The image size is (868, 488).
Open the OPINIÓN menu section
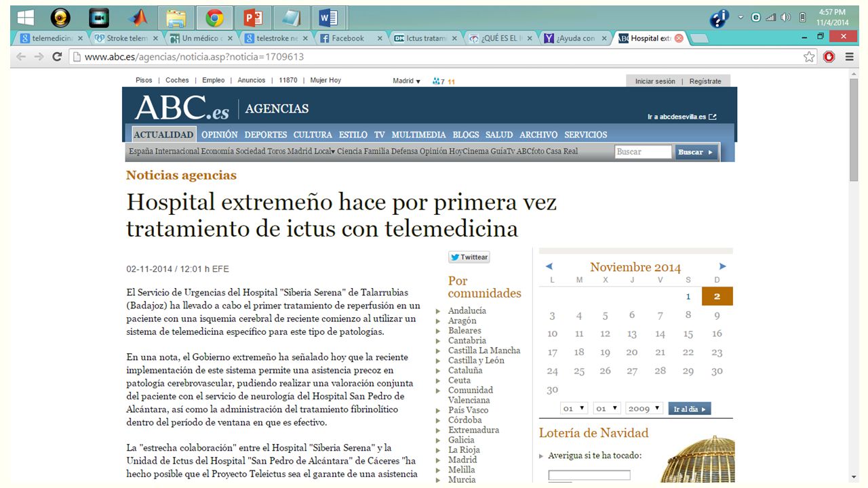tap(220, 135)
